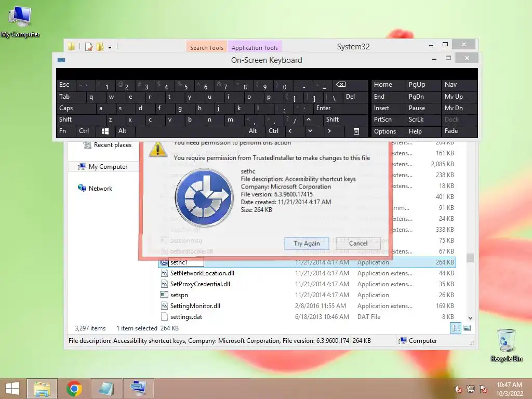The height and width of the screenshot is (399, 532).
Task: Launch Google Chrome from the taskbar
Action: click(x=74, y=389)
